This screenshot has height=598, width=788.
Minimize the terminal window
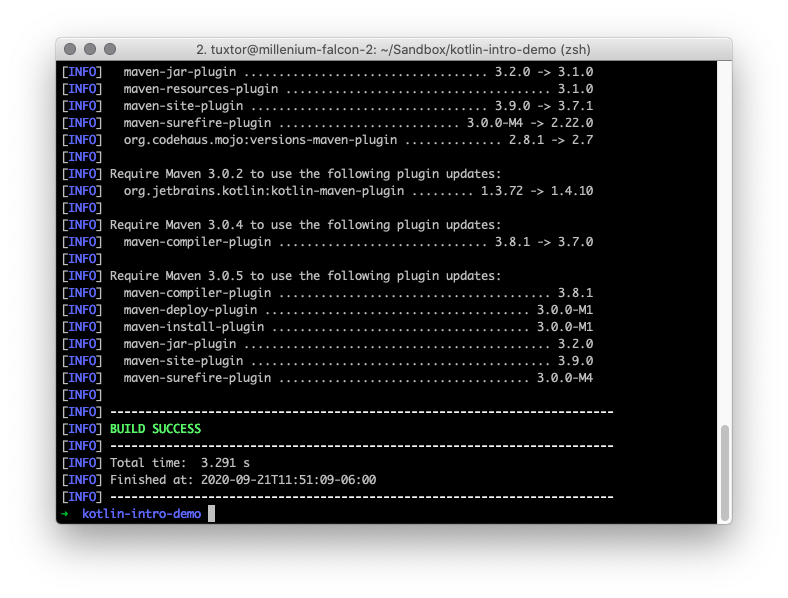click(90, 49)
